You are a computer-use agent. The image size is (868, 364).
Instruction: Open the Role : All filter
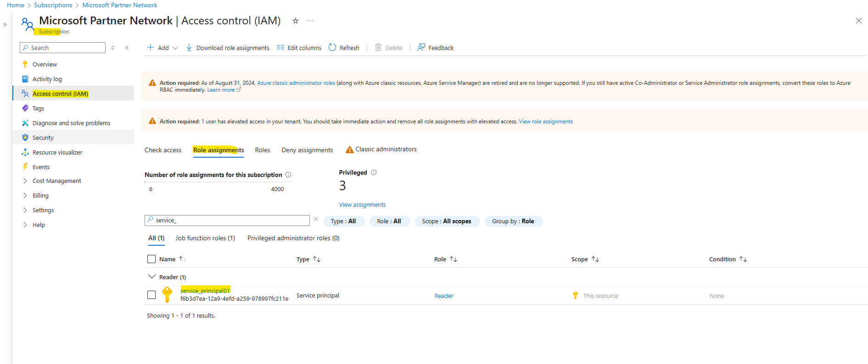coord(389,221)
